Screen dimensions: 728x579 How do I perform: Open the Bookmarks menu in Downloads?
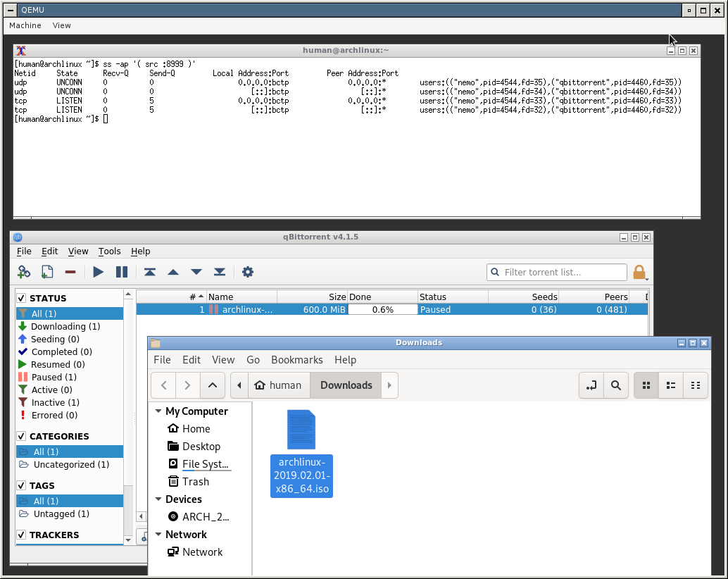click(x=296, y=359)
